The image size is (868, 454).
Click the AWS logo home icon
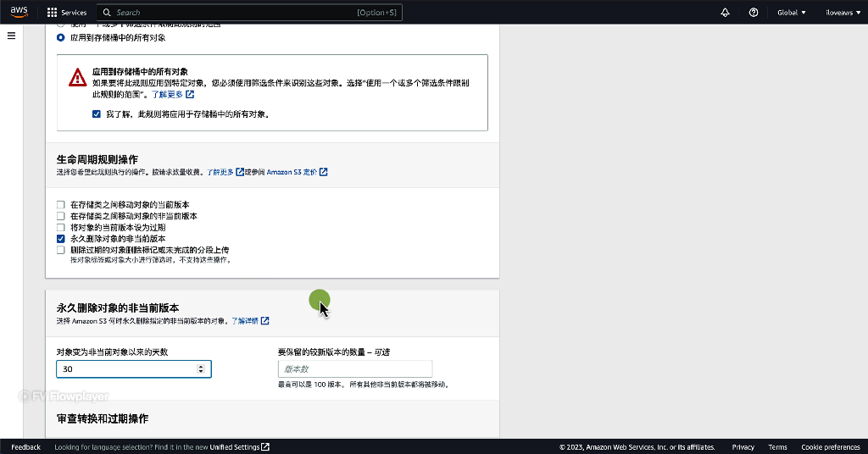point(19,12)
